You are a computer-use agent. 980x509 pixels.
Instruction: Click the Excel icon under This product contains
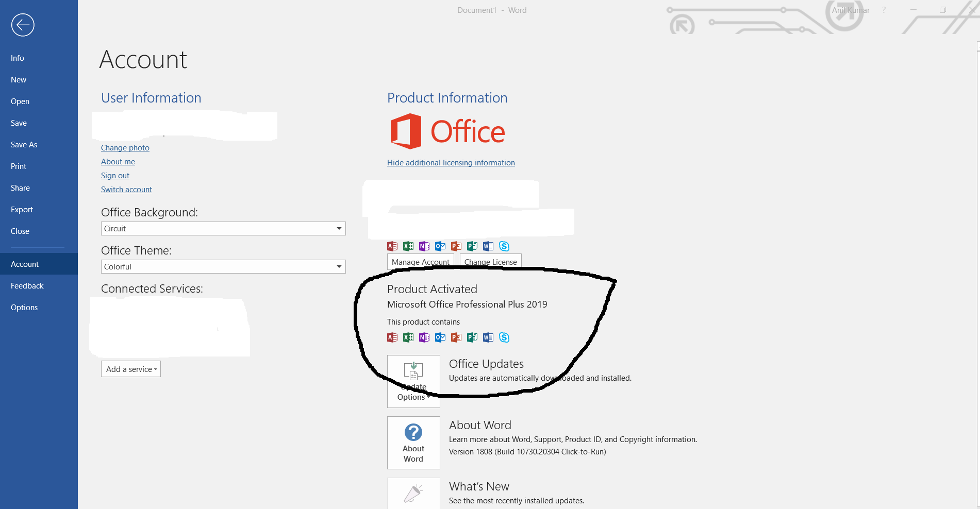pyautogui.click(x=408, y=337)
